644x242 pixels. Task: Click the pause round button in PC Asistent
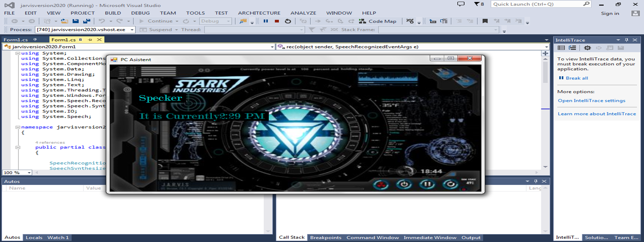pos(427,184)
